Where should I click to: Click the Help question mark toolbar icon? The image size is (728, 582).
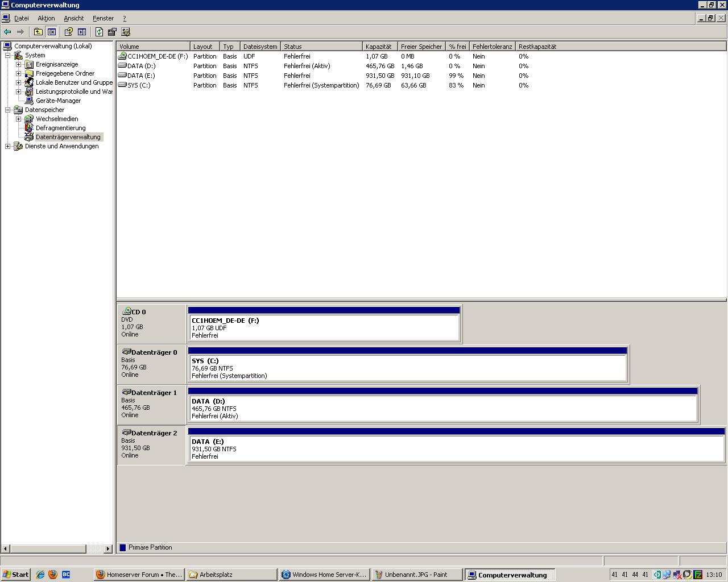(69, 32)
